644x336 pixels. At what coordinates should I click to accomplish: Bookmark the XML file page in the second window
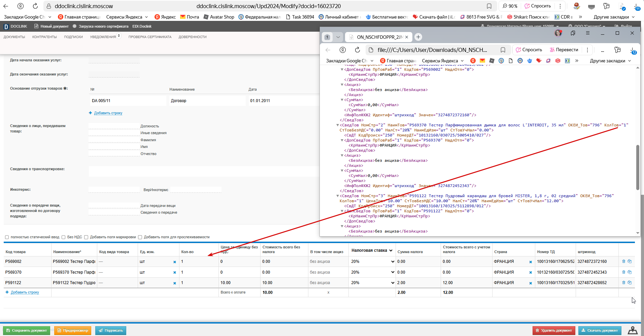click(x=503, y=50)
